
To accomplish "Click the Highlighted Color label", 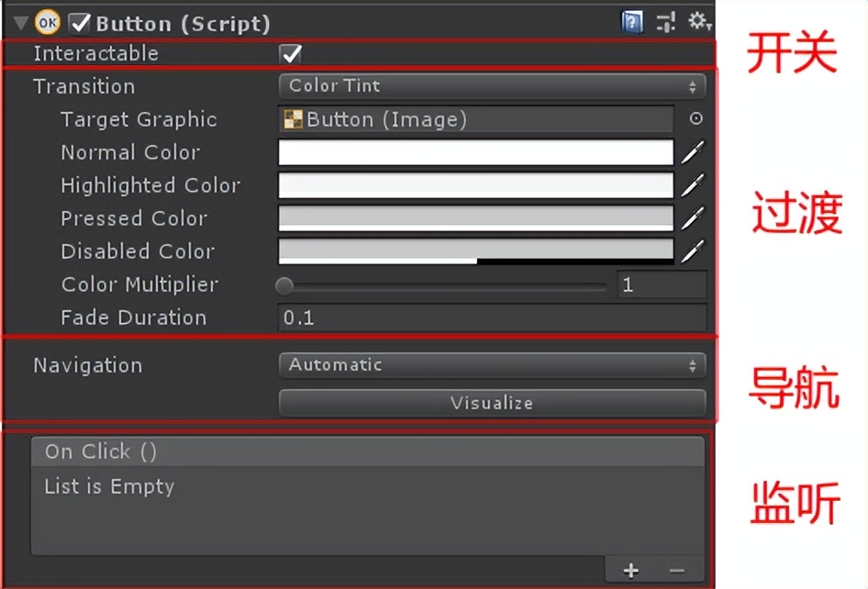I will point(150,185).
